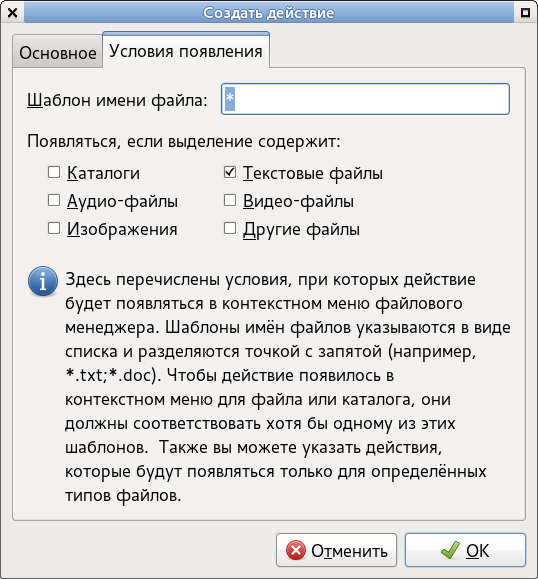Click the Создать действие title bar
538x579 pixels.
point(268,13)
